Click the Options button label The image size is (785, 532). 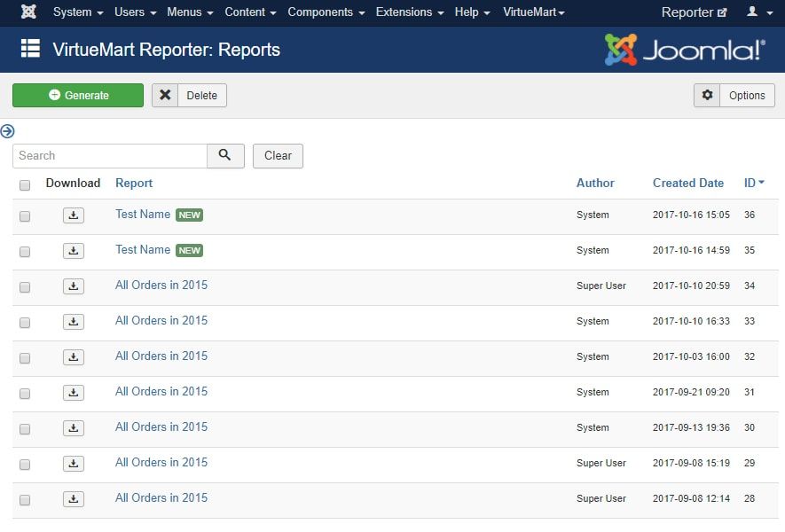point(747,95)
